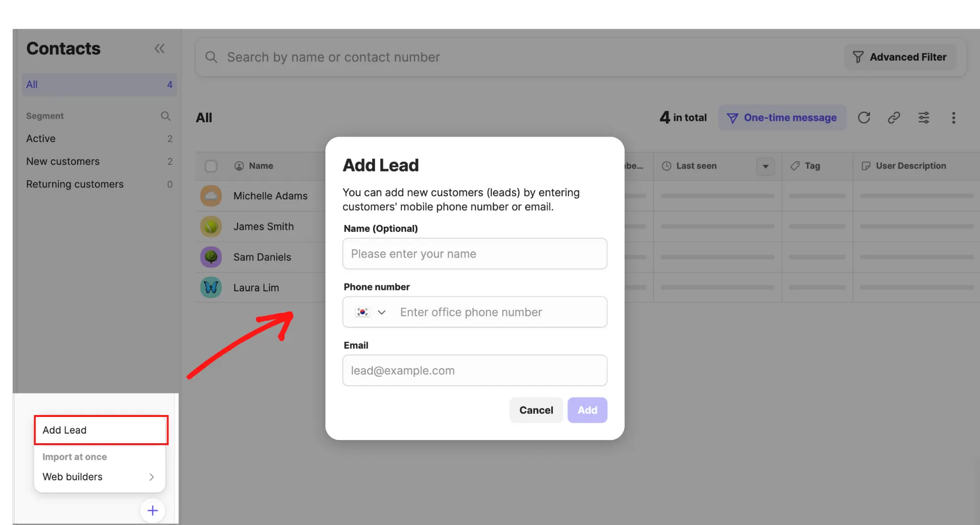Click the blue plus add button

pos(153,511)
